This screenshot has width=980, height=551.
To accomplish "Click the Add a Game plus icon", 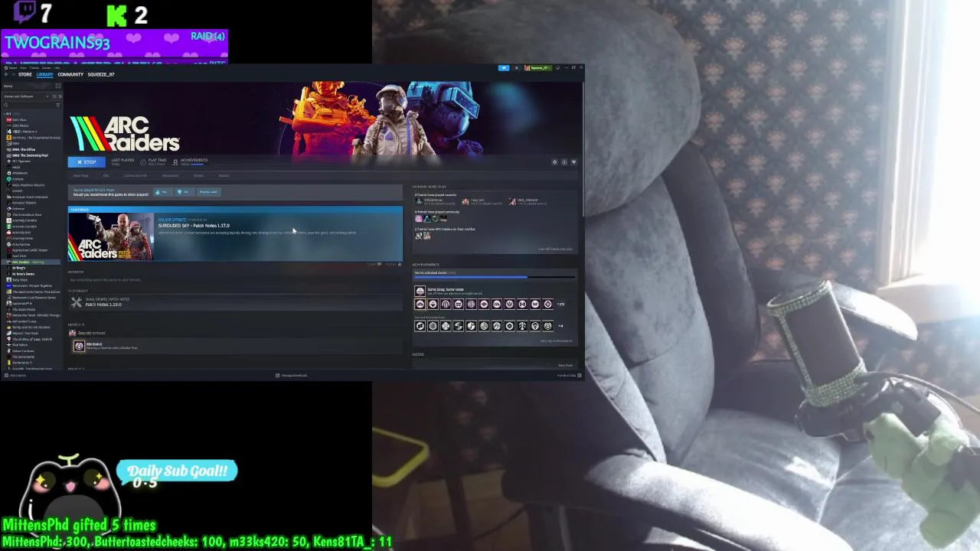I will click(6, 375).
